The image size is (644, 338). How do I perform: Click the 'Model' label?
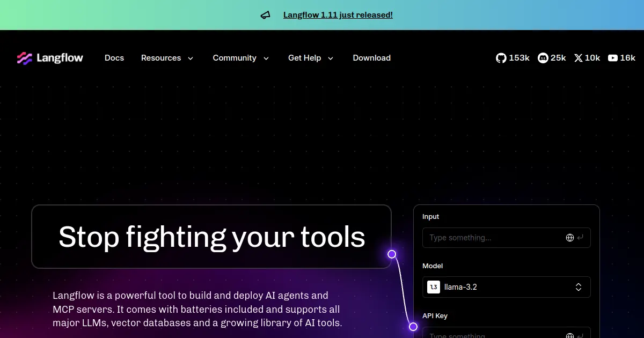pos(433,266)
